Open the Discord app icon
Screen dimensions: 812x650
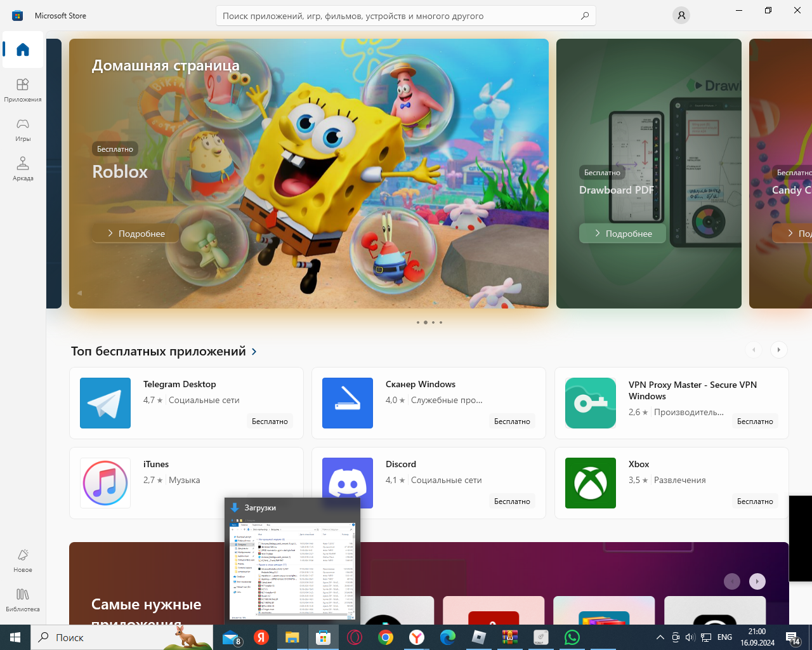coord(348,483)
